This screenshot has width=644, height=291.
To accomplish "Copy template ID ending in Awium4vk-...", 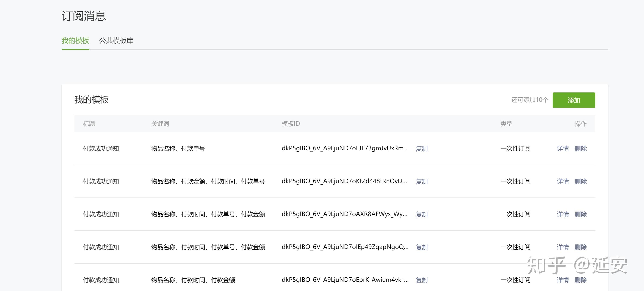I will pos(422,280).
